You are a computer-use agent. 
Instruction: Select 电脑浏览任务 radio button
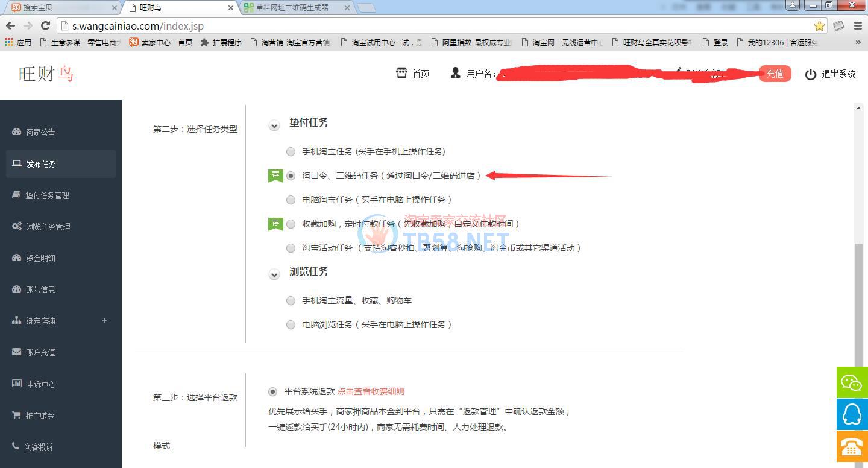click(291, 324)
